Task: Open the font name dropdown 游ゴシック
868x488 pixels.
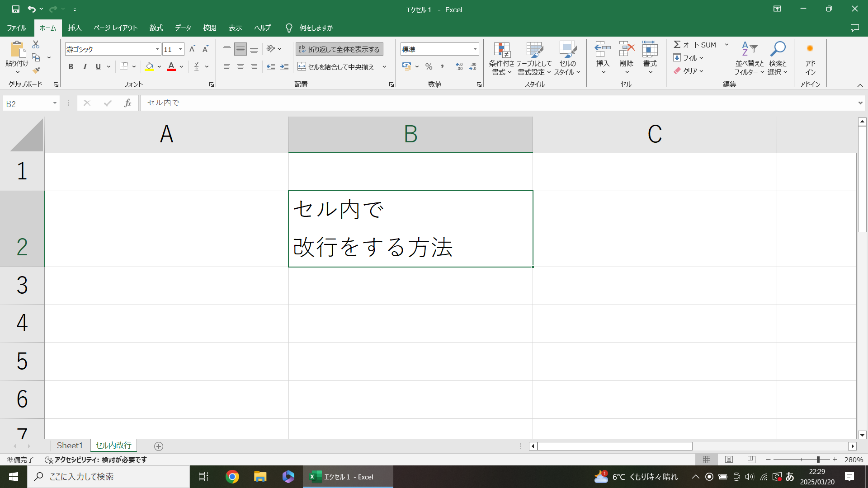Action: click(x=157, y=49)
